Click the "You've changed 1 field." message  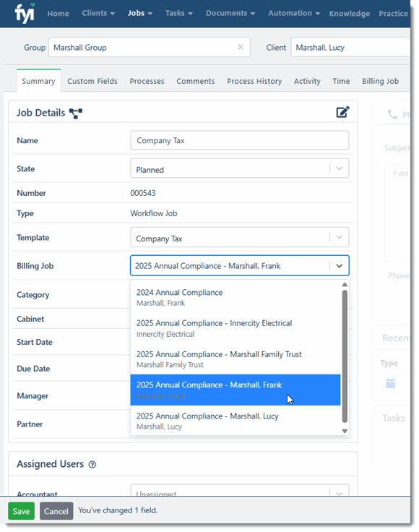[x=118, y=510]
